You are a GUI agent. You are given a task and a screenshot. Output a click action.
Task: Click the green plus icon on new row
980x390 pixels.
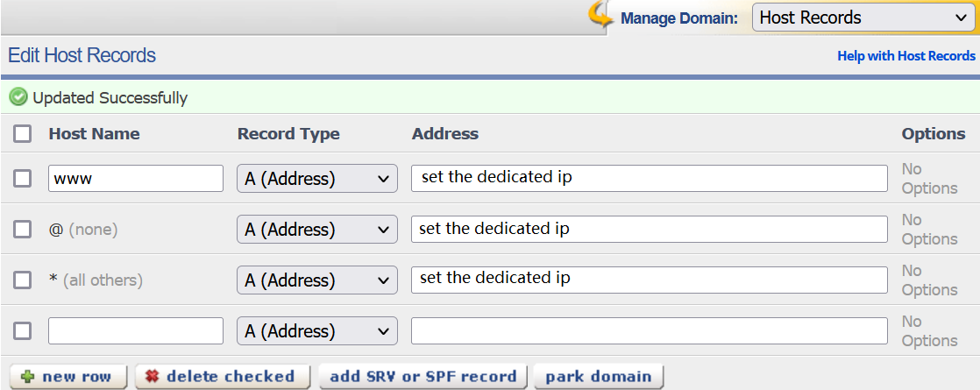coord(28,377)
